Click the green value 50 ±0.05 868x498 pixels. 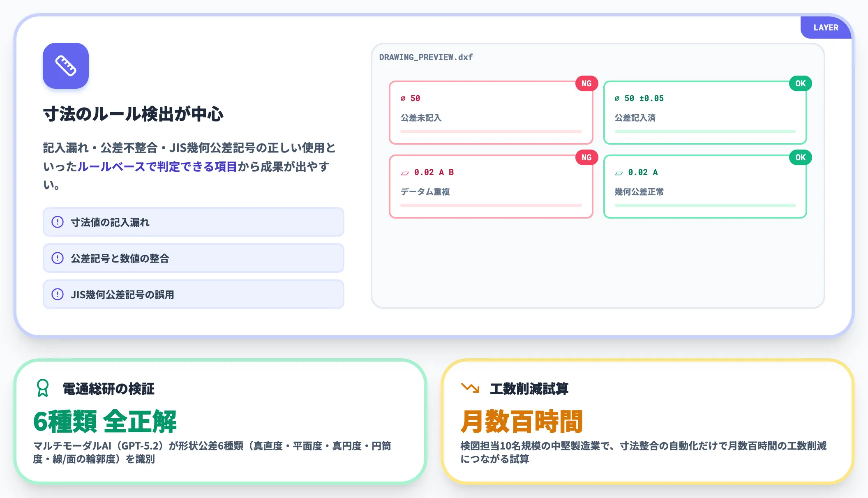(644, 99)
